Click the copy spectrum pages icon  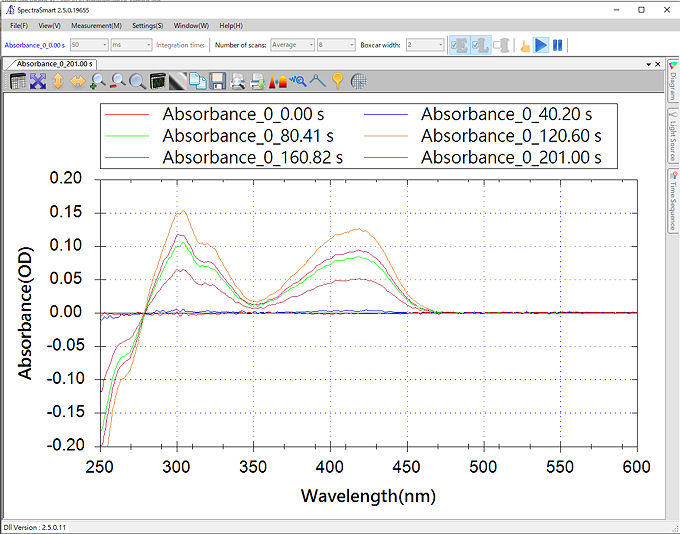click(197, 81)
